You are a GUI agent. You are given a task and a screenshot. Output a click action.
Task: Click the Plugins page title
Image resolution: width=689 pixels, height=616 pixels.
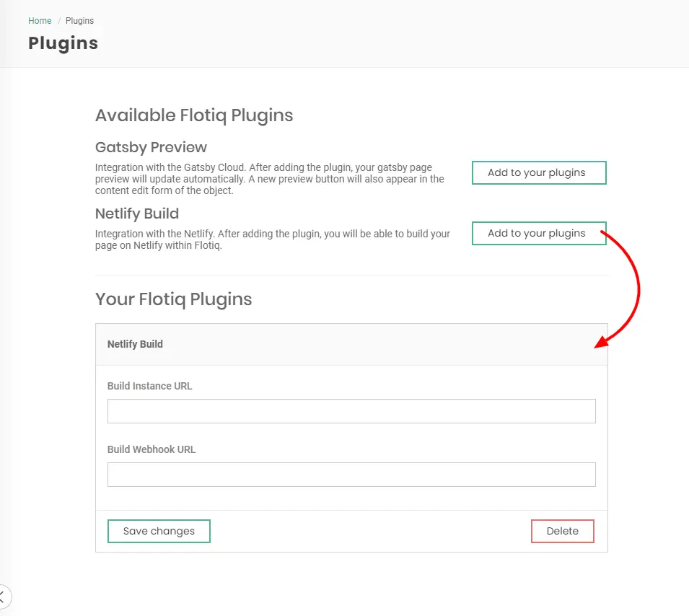coord(63,43)
